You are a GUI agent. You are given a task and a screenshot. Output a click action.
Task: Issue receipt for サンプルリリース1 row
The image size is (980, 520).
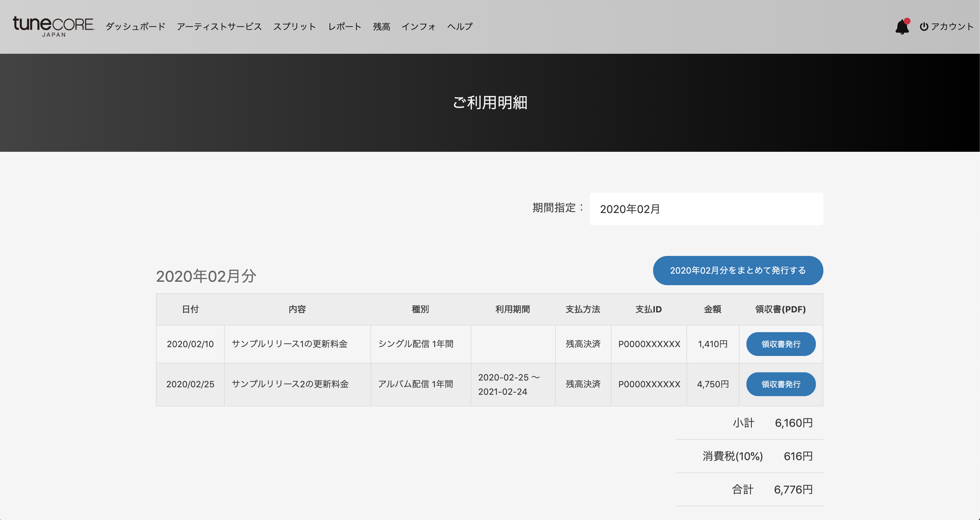tap(780, 344)
